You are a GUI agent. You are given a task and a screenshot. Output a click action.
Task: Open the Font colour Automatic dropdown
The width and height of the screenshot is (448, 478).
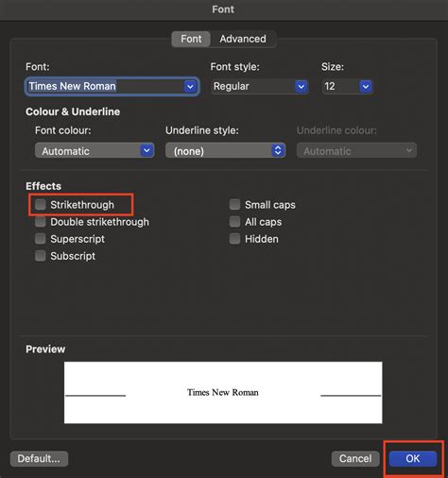[x=95, y=151]
